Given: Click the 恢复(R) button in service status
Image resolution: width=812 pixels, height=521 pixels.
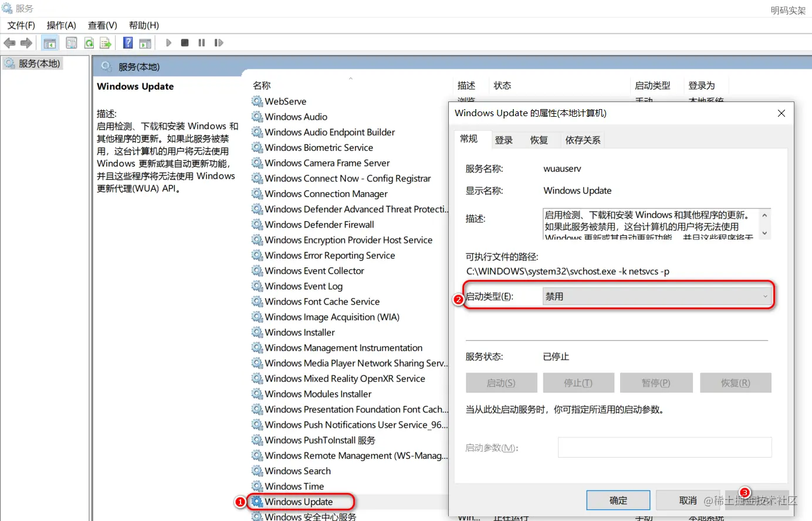Looking at the screenshot, I should click(x=735, y=383).
